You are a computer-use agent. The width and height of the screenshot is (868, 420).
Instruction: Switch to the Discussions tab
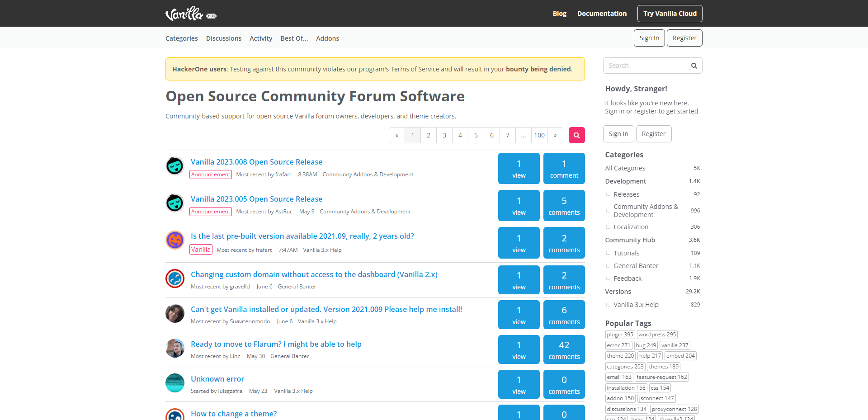pos(223,38)
